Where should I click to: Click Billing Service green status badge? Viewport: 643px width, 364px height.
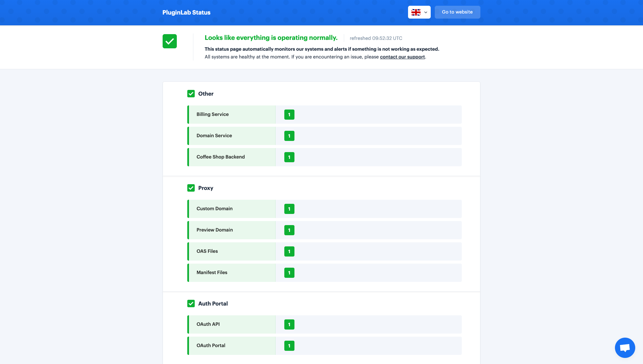289,115
